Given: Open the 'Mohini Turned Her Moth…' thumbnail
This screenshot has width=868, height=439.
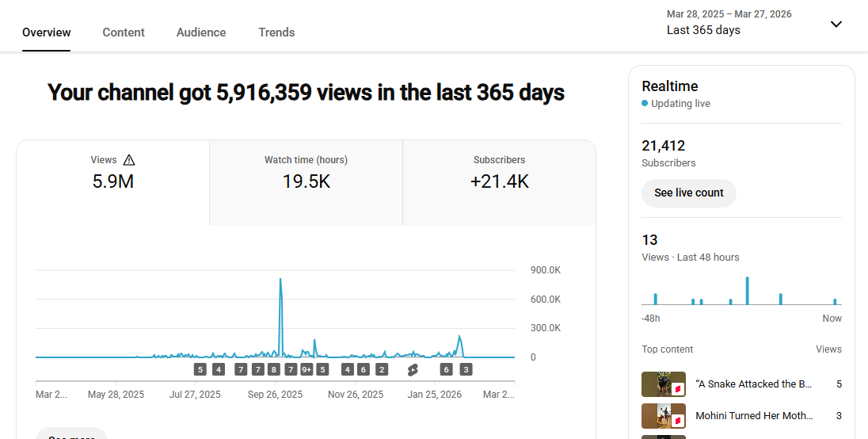Looking at the screenshot, I should pyautogui.click(x=663, y=416).
